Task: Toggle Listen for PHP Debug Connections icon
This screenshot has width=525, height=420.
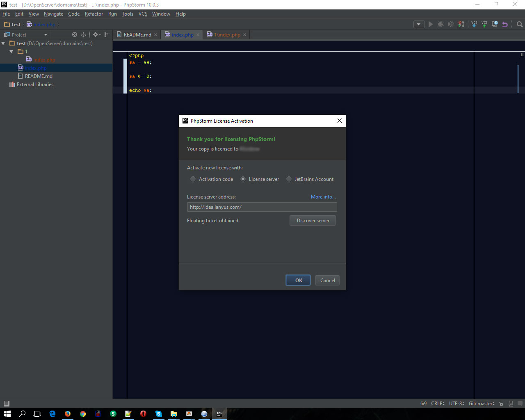Action: (461, 25)
